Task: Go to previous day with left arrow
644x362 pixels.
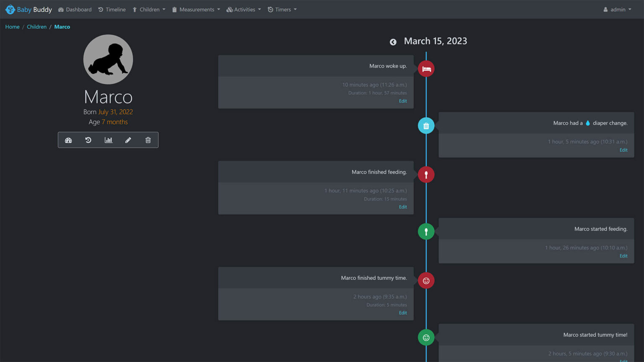Action: (393, 42)
